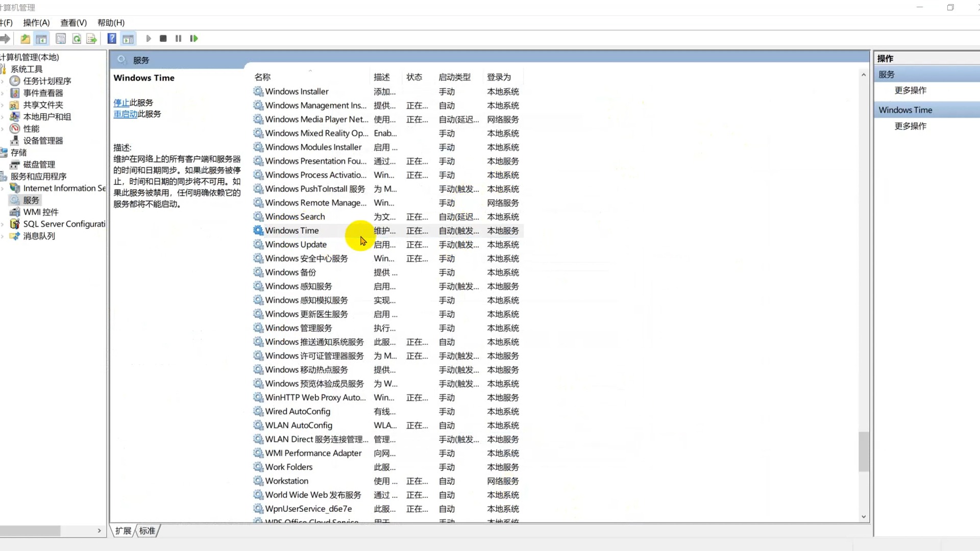This screenshot has width=980, height=551.
Task: Select WMI 控件 in the tree
Action: pyautogui.click(x=41, y=212)
